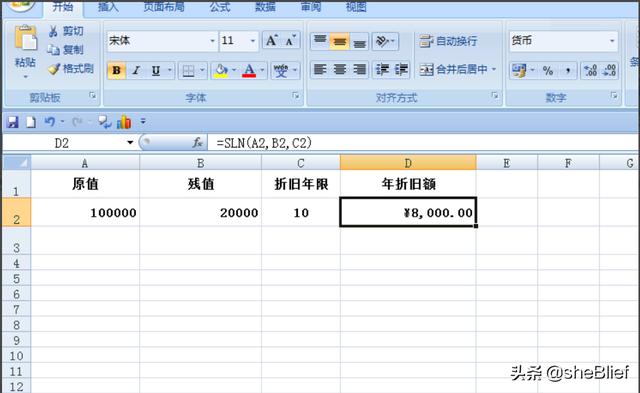Decrease font size with small A icon
This screenshot has width=640, height=393.
[290, 41]
